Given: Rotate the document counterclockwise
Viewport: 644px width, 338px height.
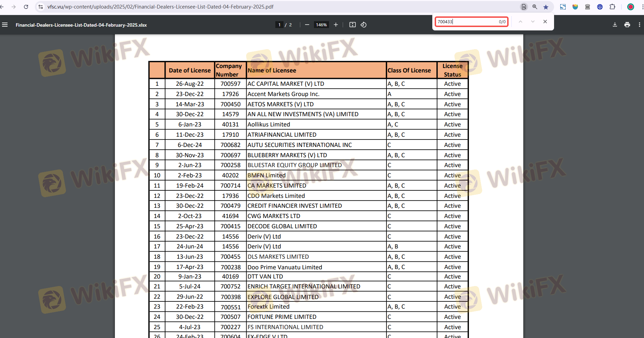Looking at the screenshot, I should pos(364,25).
